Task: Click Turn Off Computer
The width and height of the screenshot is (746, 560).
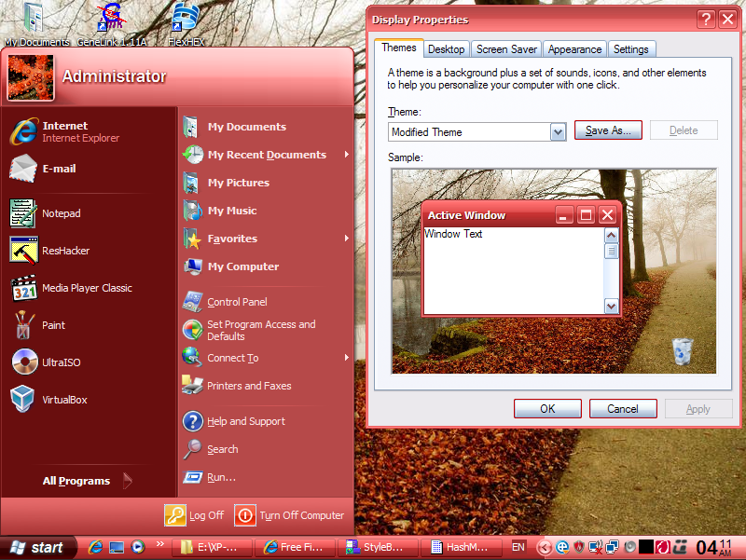Action: [289, 516]
